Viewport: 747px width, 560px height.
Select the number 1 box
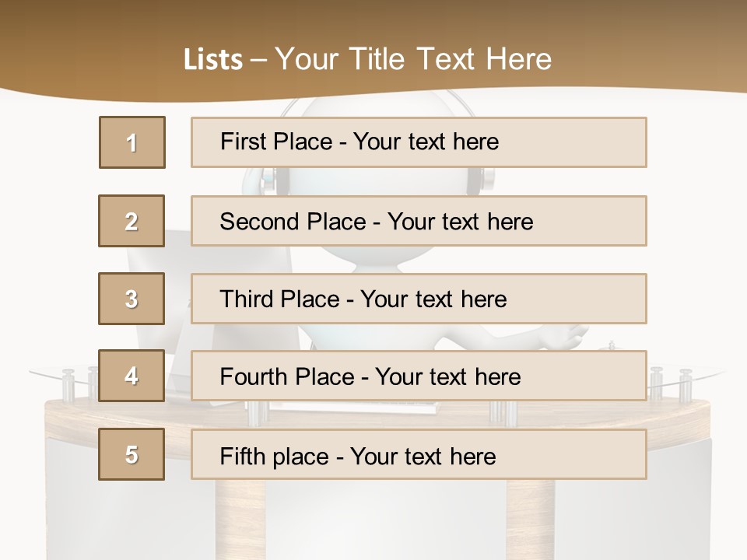[x=132, y=142]
